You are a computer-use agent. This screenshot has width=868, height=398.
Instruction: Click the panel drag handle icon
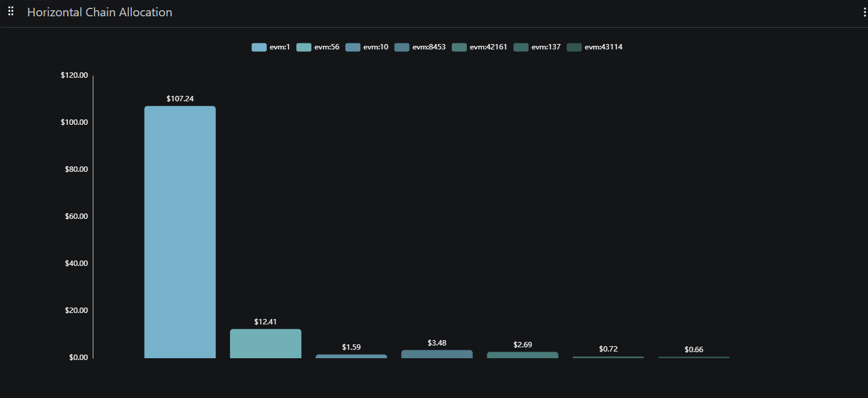(10, 10)
